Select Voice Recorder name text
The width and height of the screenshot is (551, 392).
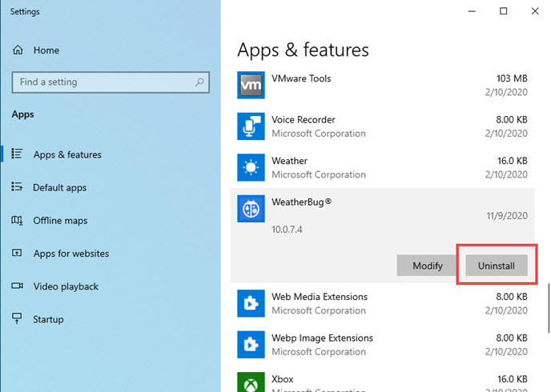coord(304,120)
